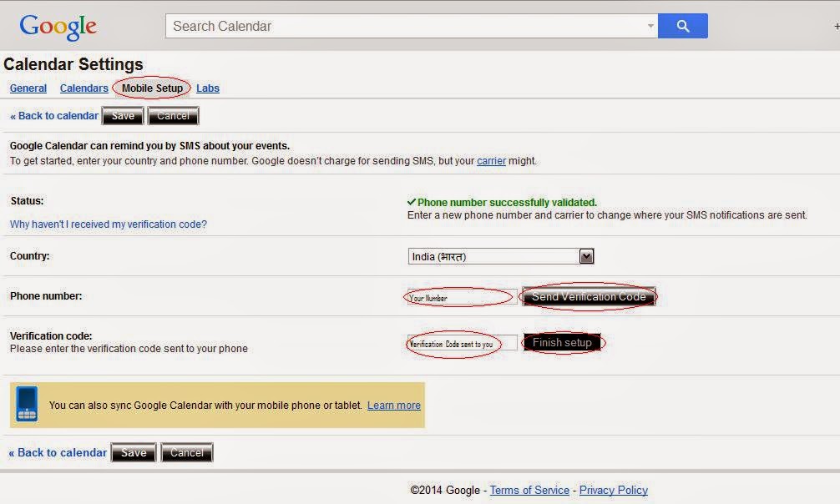The image size is (840, 504).
Task: Click the Google logo
Action: tap(58, 26)
